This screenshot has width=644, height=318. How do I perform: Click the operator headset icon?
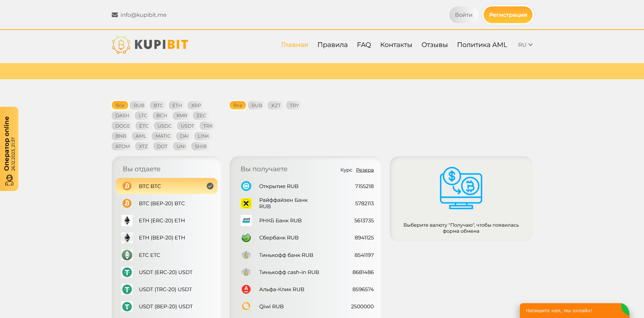click(9, 180)
